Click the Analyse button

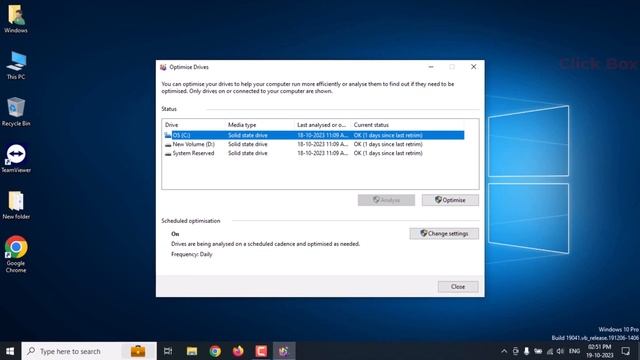[386, 200]
